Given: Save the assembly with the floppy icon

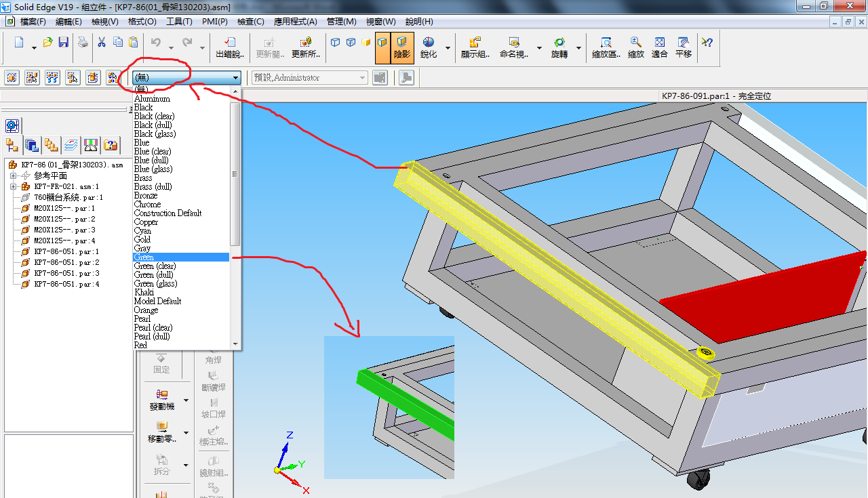Looking at the screenshot, I should click(63, 43).
